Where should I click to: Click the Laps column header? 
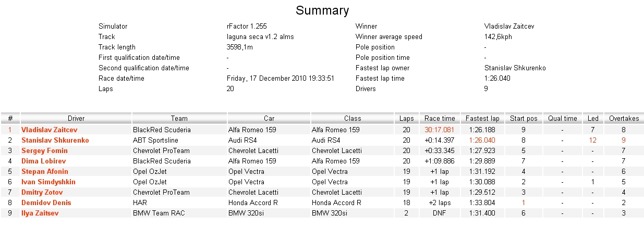(x=406, y=119)
